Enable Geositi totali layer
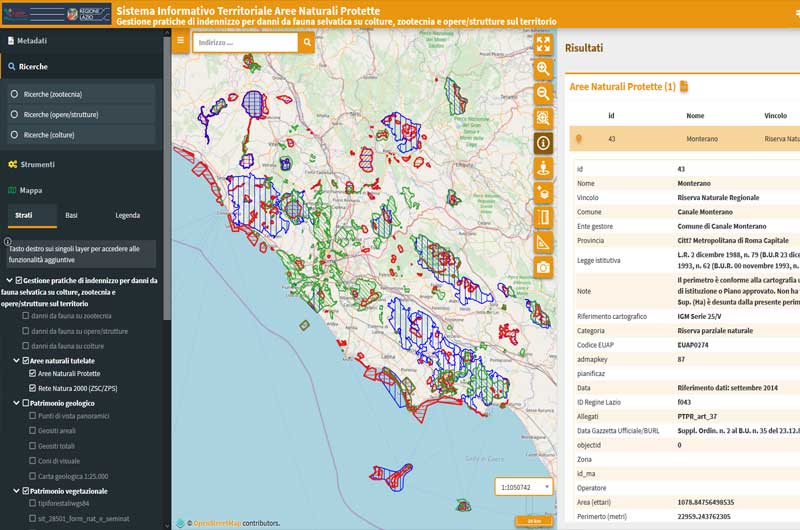Screen dimensions: 800x530 [33, 445]
